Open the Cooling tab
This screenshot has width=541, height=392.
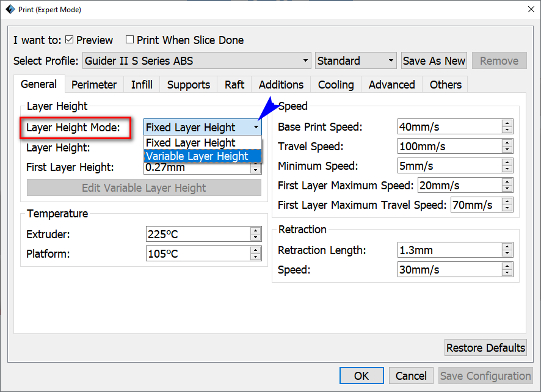[x=336, y=84]
